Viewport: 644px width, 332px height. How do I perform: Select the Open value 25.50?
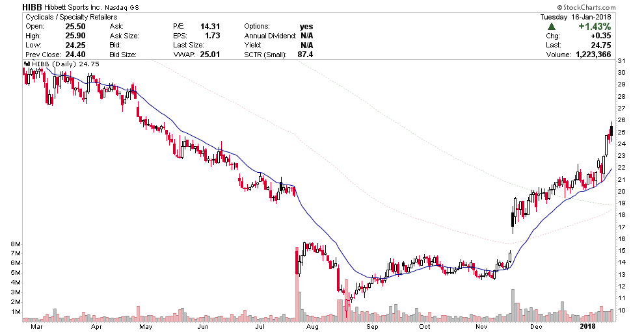click(x=75, y=27)
